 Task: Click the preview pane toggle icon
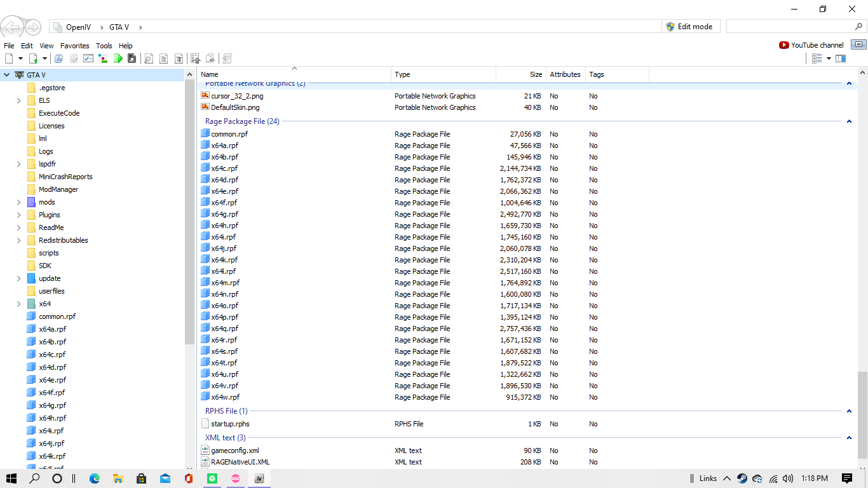coord(841,58)
